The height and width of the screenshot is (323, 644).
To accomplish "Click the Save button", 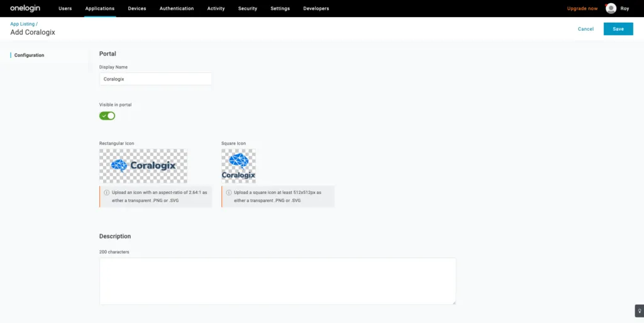I will coord(618,29).
